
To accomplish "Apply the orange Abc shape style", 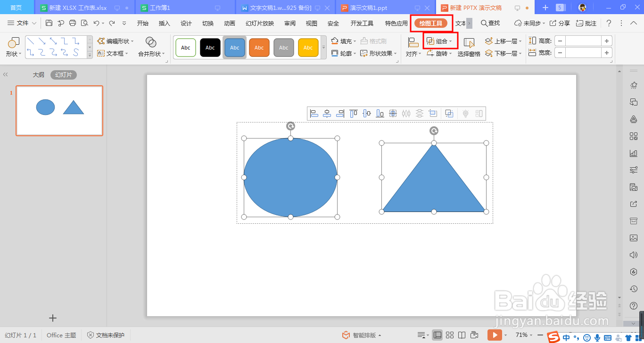I will [259, 48].
